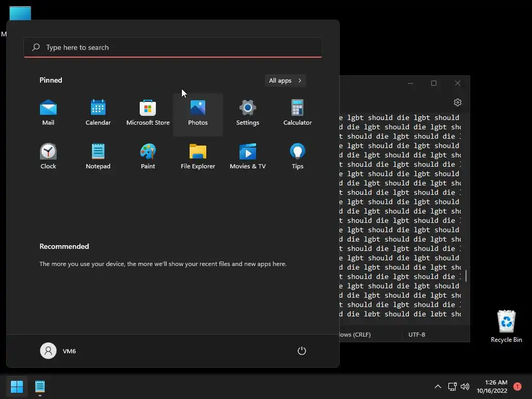
Task: Click the CRLF line ending status in Notepad
Action: 355,335
